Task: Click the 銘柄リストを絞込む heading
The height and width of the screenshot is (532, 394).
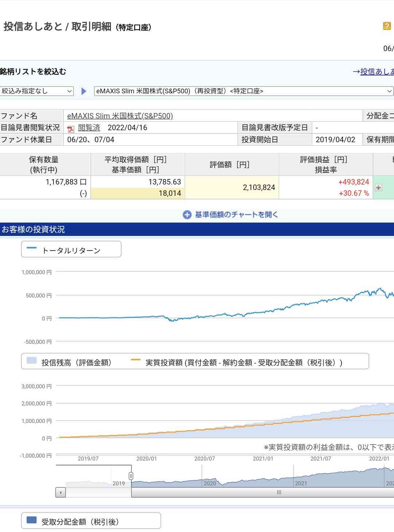Action: pos(33,71)
